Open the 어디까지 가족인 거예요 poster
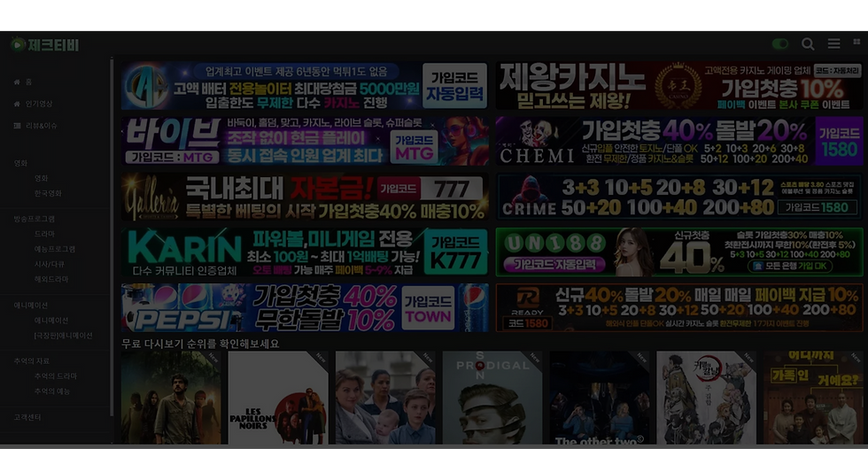 pyautogui.click(x=814, y=398)
